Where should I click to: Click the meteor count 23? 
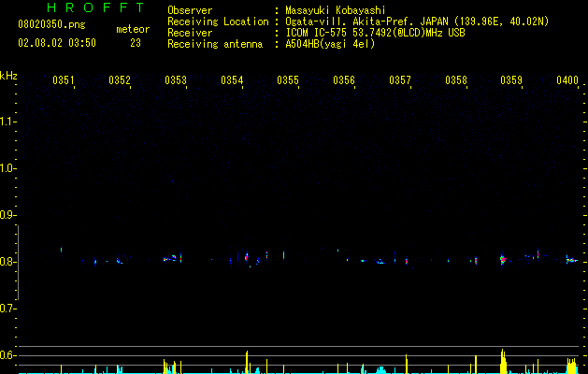click(136, 43)
